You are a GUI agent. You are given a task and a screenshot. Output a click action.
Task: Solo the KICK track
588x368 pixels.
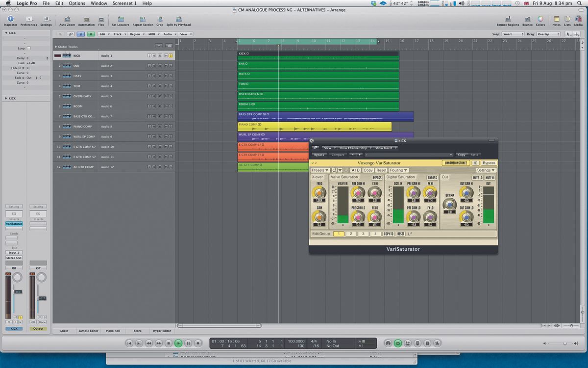point(171,55)
